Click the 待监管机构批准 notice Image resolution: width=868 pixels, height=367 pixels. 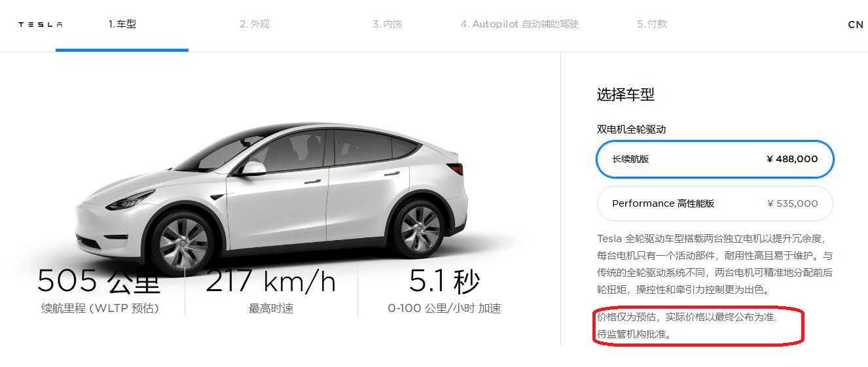[634, 334]
